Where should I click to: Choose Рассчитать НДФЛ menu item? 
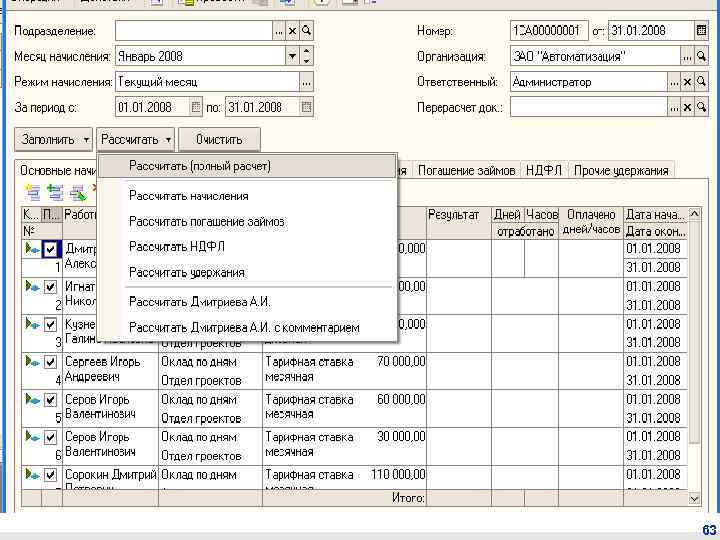(x=248, y=247)
